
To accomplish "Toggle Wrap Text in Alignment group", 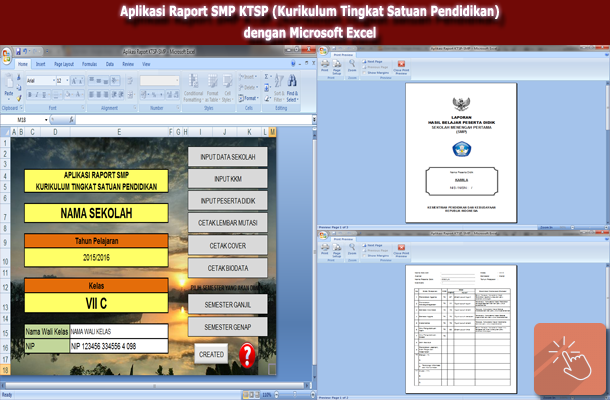I will click(x=130, y=81).
